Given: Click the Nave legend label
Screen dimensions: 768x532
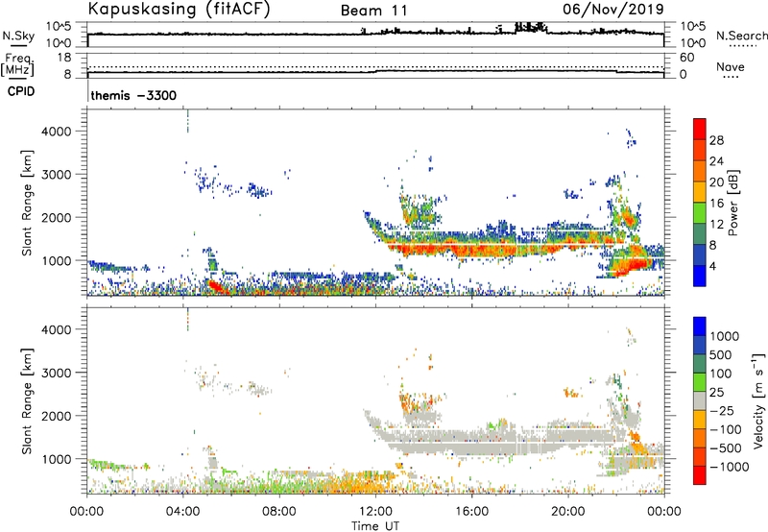Looking at the screenshot, I should pyautogui.click(x=731, y=66).
